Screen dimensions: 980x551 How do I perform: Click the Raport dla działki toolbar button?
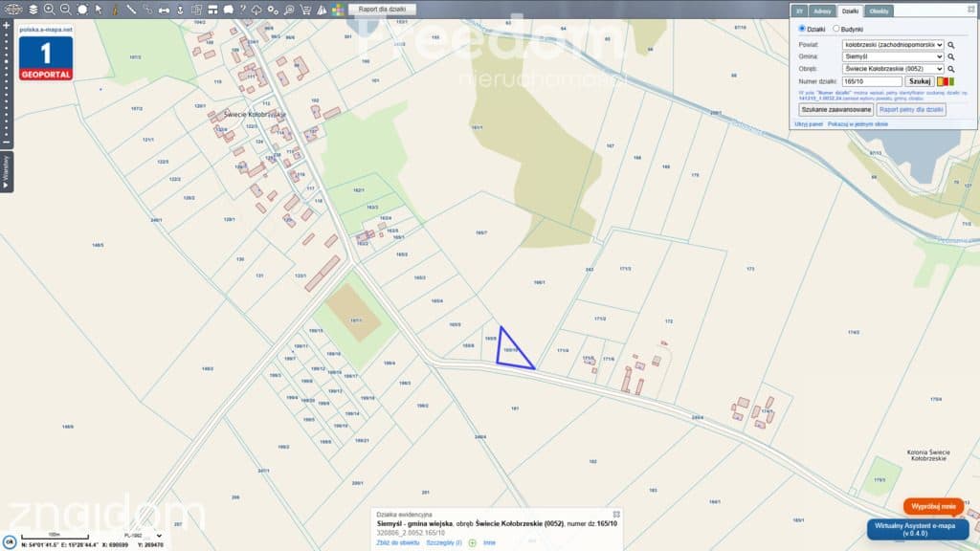[x=382, y=10]
